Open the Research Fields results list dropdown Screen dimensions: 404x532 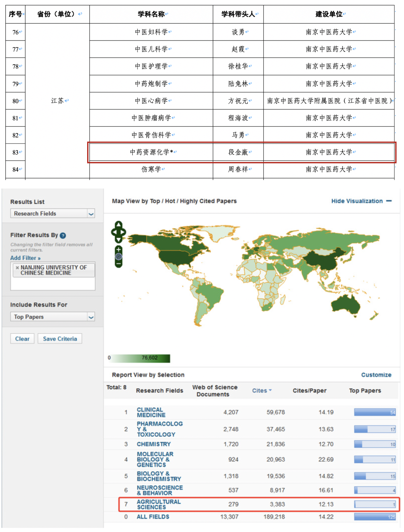click(x=53, y=214)
